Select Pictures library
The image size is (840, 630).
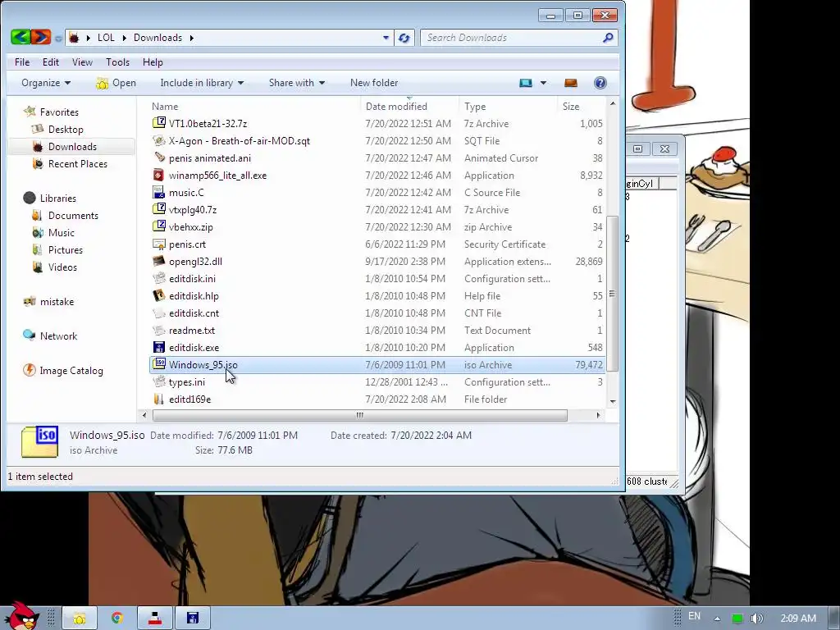point(66,249)
